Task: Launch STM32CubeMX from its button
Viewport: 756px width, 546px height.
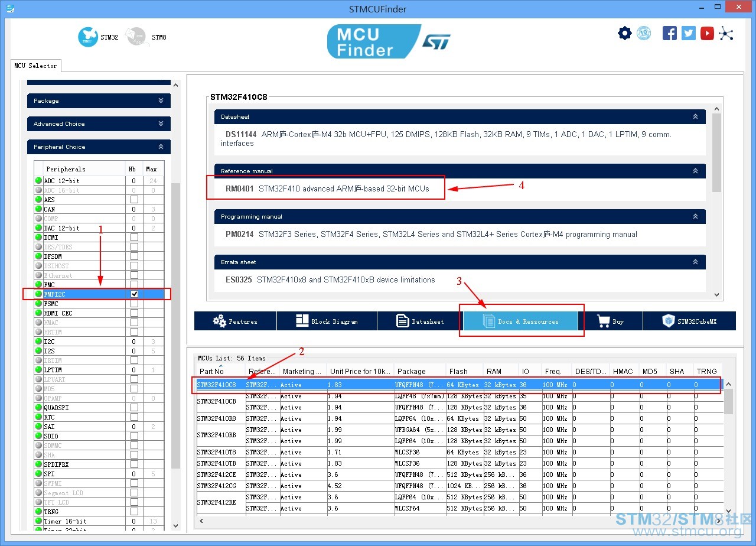Action: [689, 321]
